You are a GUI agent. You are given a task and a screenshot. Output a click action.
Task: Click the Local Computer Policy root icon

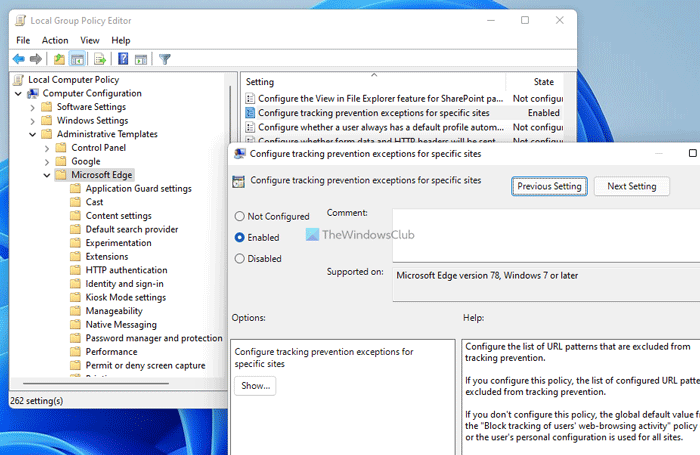pyautogui.click(x=18, y=80)
